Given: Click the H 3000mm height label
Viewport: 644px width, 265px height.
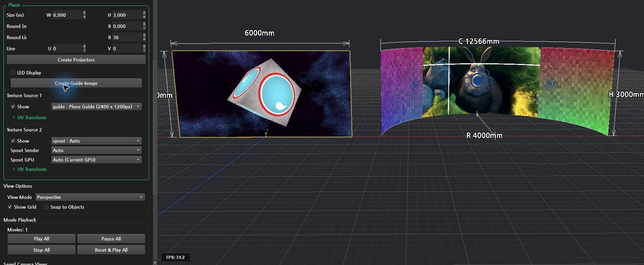Looking at the screenshot, I should 626,94.
